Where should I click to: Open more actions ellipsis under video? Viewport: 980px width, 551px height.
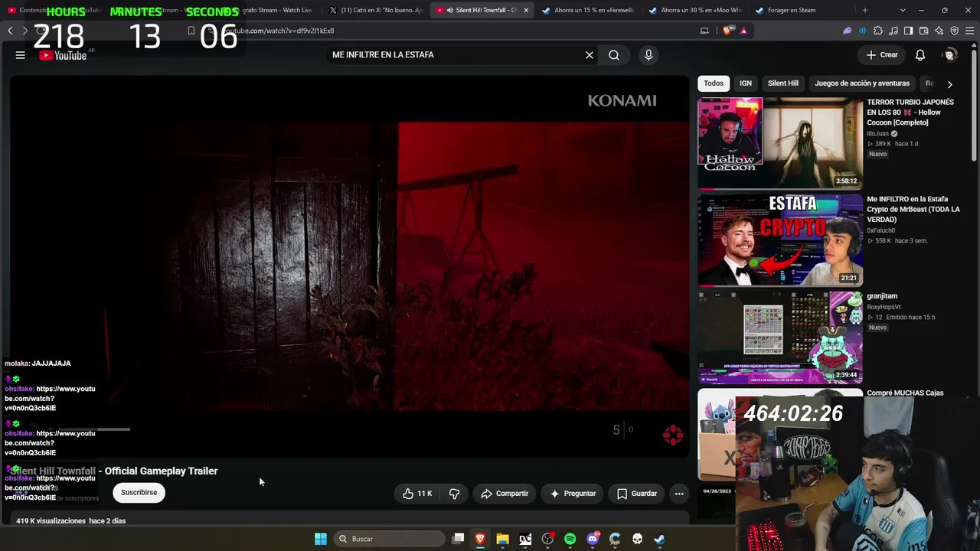pos(679,494)
